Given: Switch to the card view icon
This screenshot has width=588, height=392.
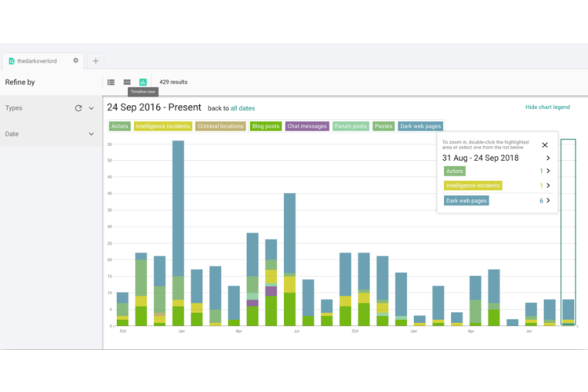Looking at the screenshot, I should click(127, 82).
